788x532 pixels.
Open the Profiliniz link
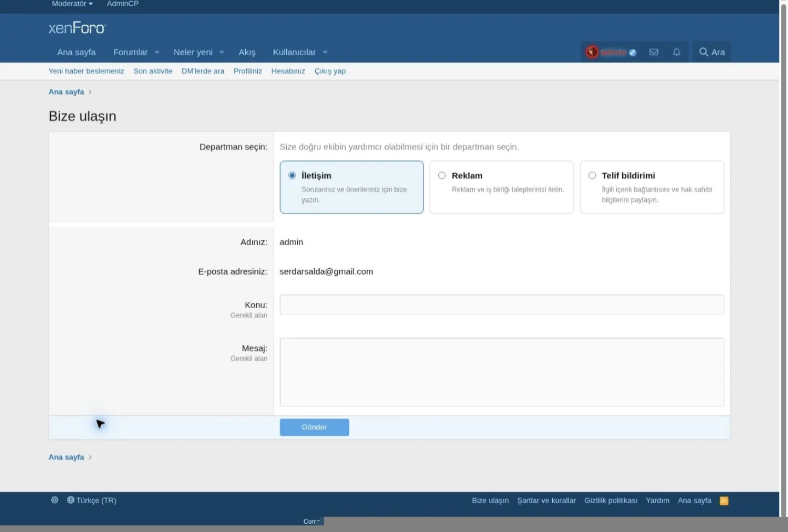[x=248, y=71]
